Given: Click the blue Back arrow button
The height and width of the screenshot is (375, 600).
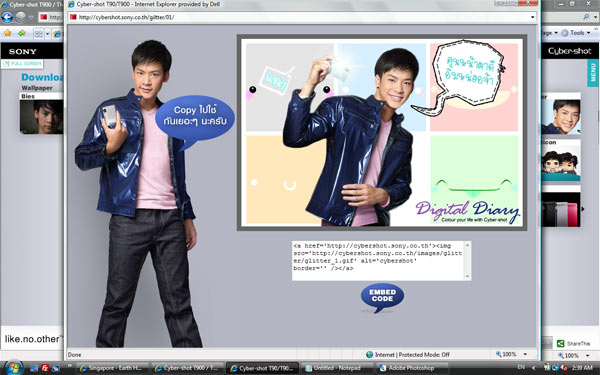Looking at the screenshot, I should coord(7,17).
